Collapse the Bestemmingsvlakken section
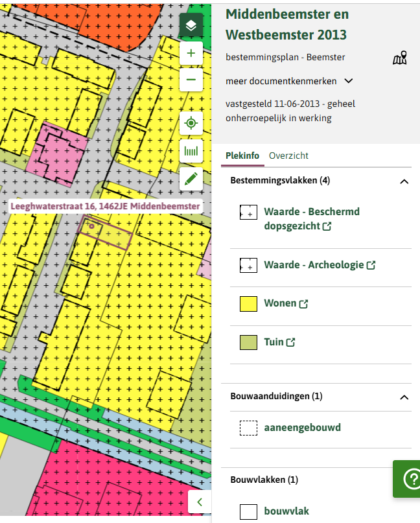 point(404,181)
